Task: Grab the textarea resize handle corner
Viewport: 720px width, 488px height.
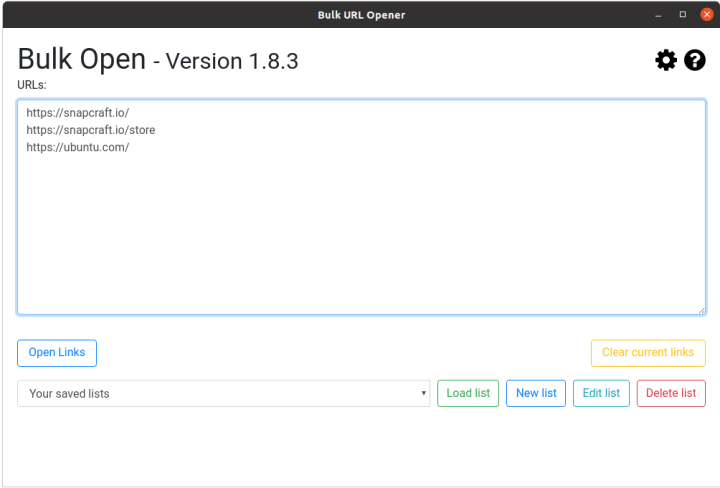Action: coord(701,311)
